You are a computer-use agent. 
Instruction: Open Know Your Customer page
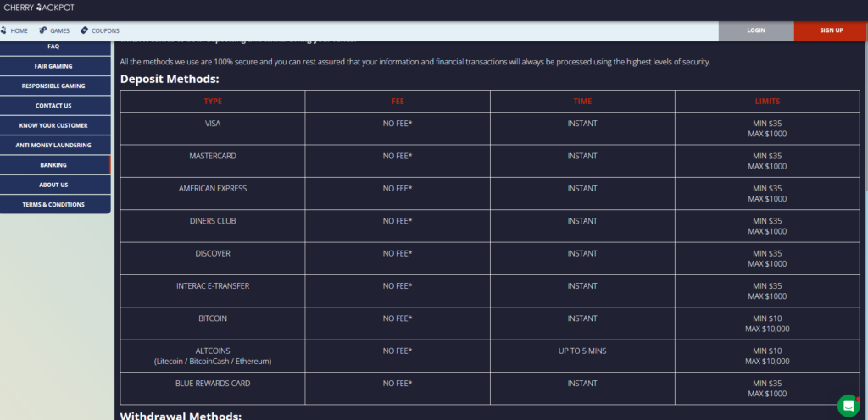(55, 125)
